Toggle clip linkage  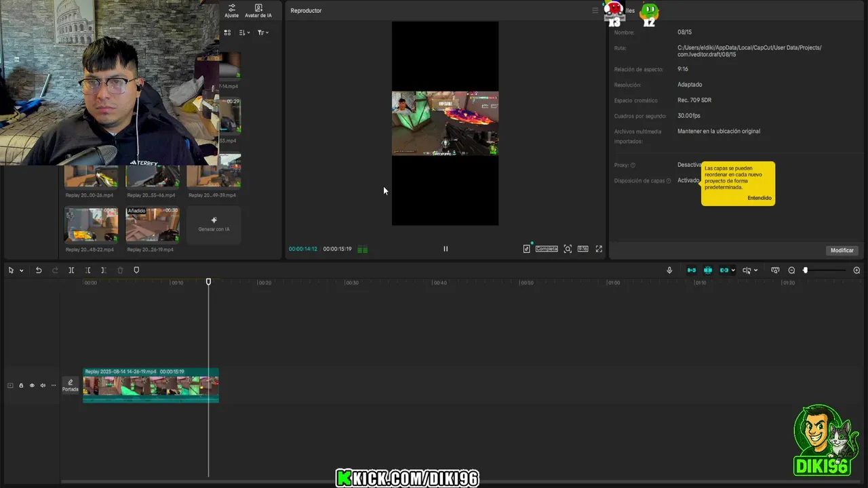tap(724, 270)
